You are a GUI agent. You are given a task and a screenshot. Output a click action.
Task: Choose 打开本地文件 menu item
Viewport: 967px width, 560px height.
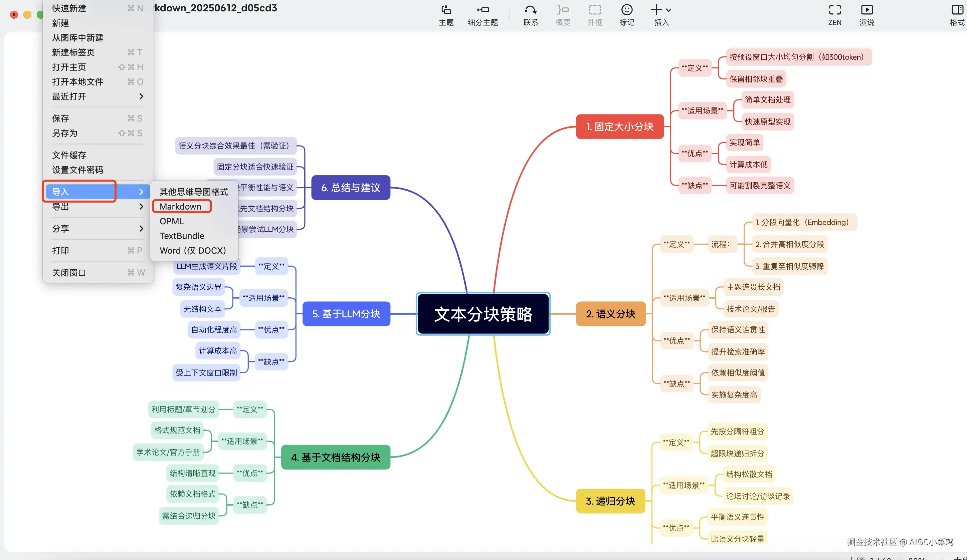(98, 82)
